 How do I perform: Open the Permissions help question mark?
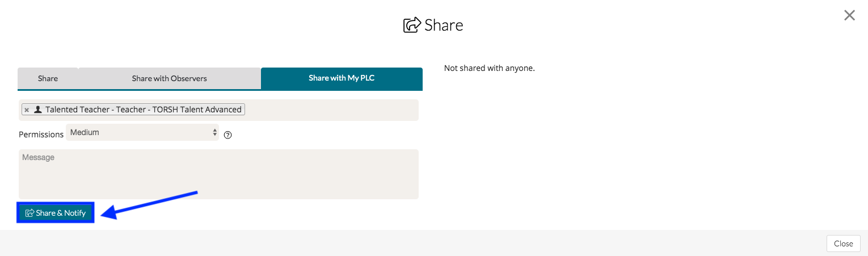[228, 135]
